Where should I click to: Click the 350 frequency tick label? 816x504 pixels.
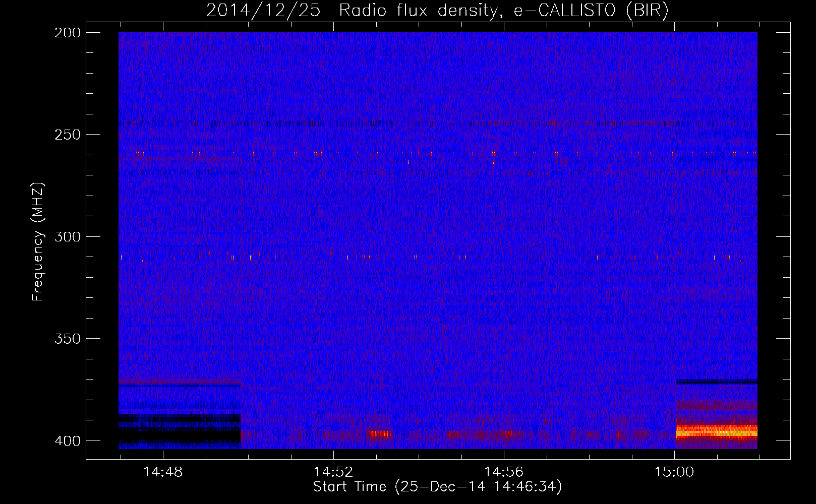pos(68,339)
